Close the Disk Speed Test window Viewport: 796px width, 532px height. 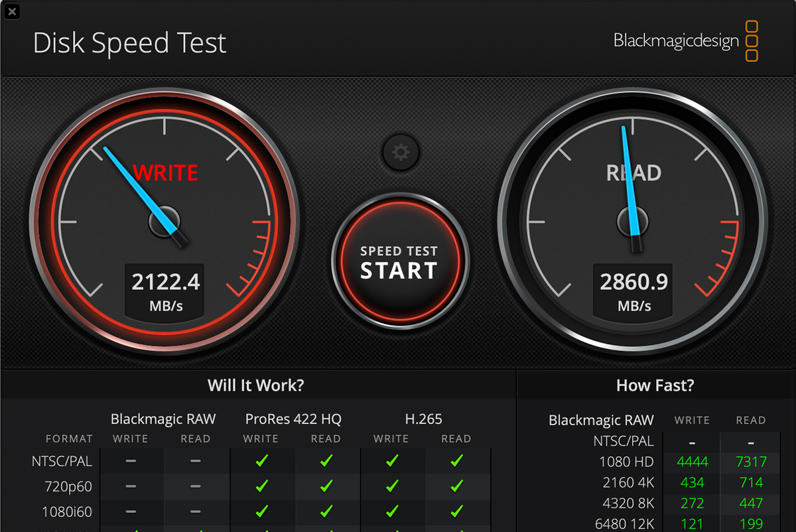point(11,11)
